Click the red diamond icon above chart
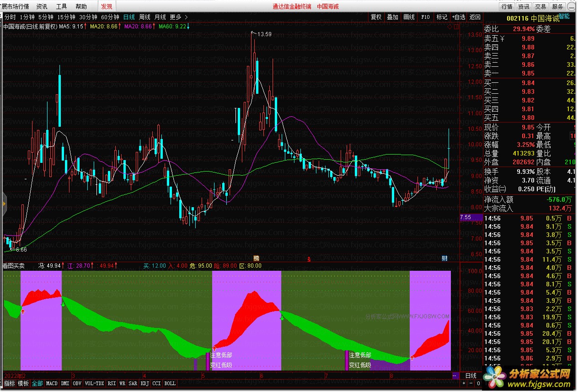578x392 pixels. coord(450,27)
